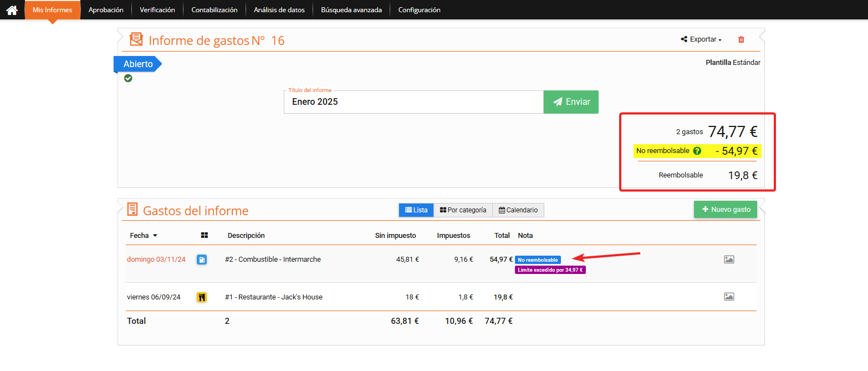
Task: Click Sin impuesto column header
Action: [396, 236]
